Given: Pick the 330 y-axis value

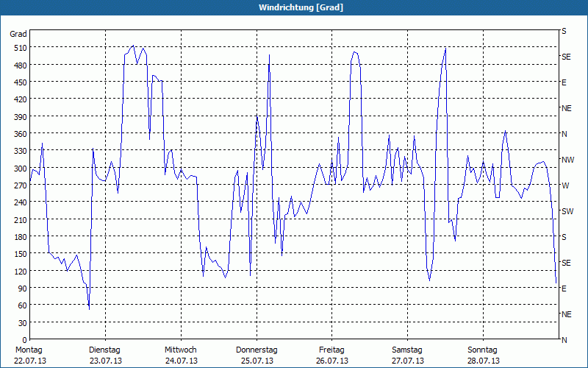Looking at the screenshot, I should click(x=20, y=151).
